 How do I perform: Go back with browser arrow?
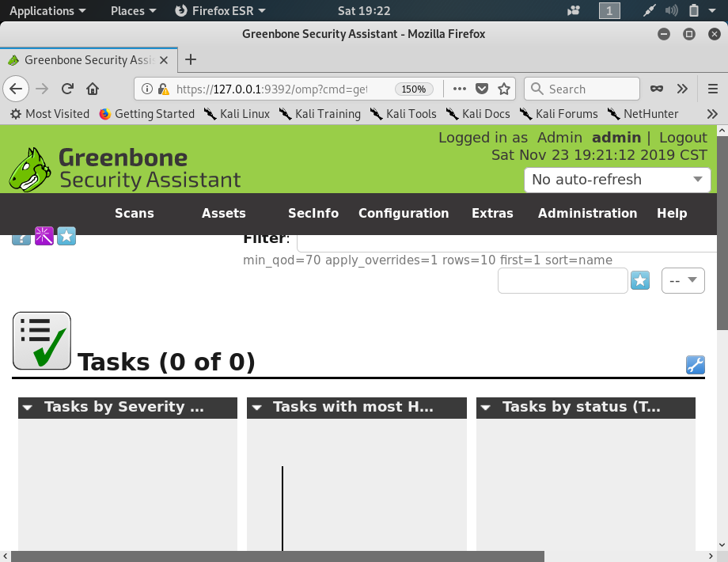[x=16, y=89]
